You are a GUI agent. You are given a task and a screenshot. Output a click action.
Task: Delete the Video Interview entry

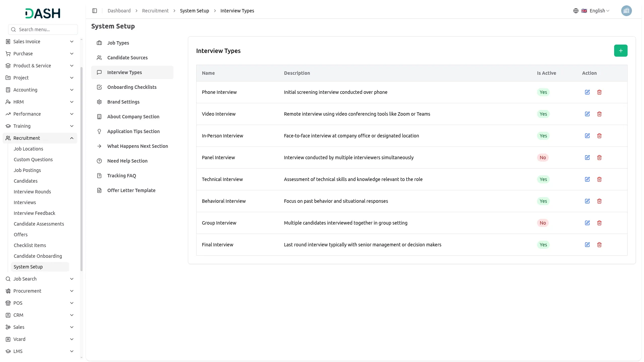tap(599, 114)
